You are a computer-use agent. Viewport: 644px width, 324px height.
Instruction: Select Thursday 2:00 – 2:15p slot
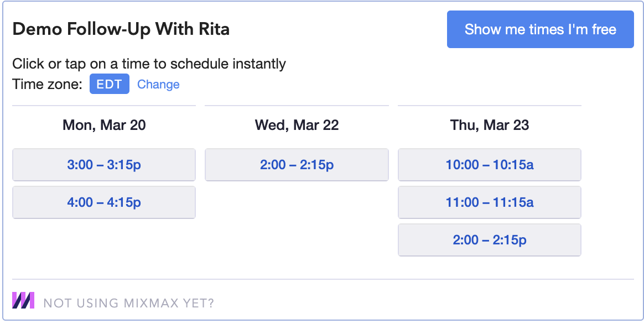point(490,240)
